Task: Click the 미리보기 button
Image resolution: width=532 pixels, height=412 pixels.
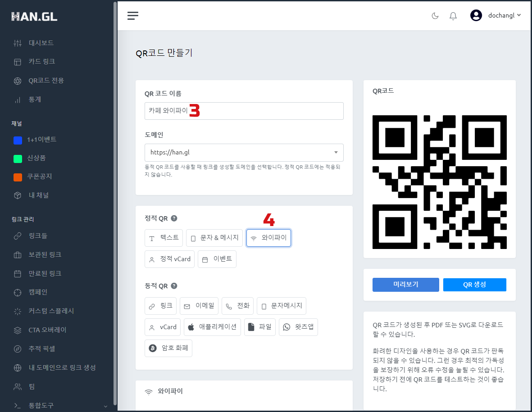Action: (406, 285)
